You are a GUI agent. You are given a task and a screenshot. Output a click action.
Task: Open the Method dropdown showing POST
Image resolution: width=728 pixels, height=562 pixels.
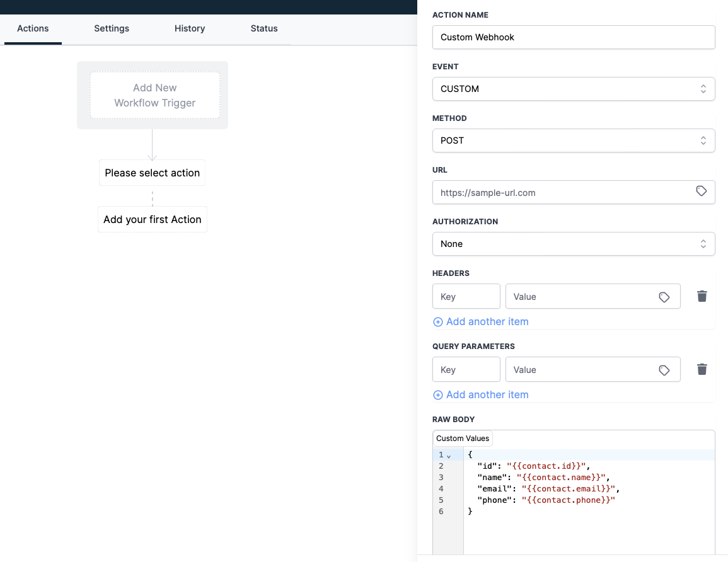point(574,140)
